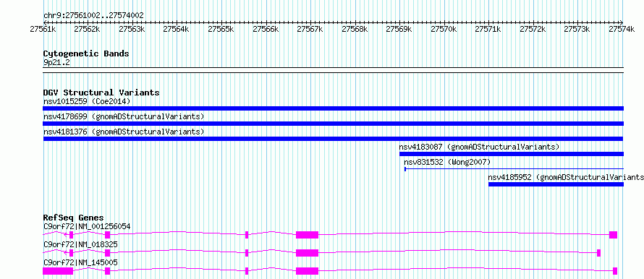Click the RefSeq Genes track title
The height and width of the screenshot is (279, 644).
tap(73, 218)
